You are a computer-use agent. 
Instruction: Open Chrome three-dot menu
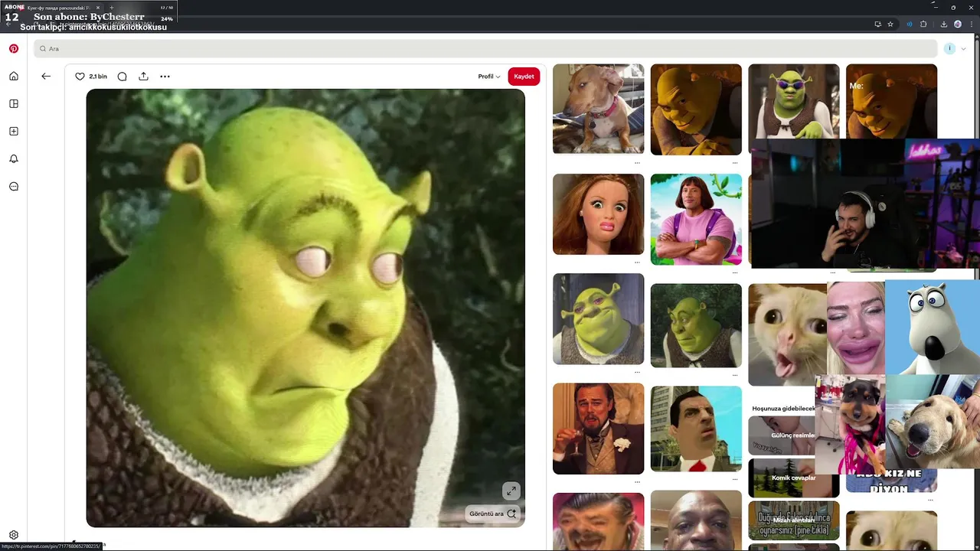point(972,24)
